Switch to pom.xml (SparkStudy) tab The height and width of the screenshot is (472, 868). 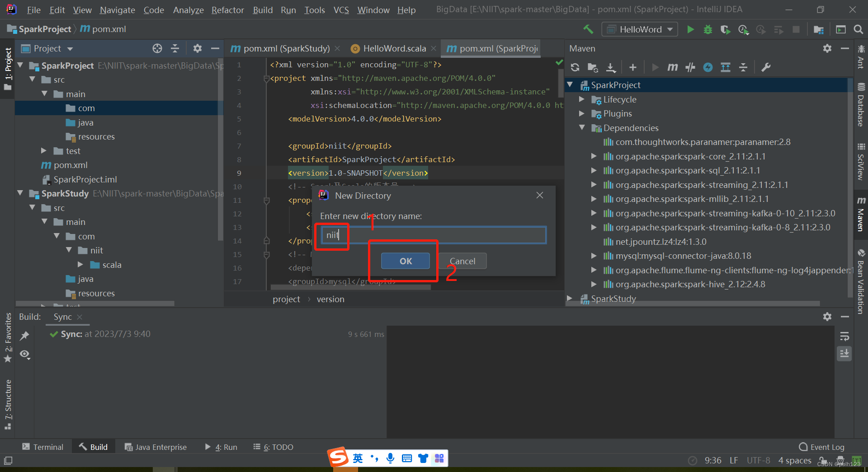click(286, 48)
